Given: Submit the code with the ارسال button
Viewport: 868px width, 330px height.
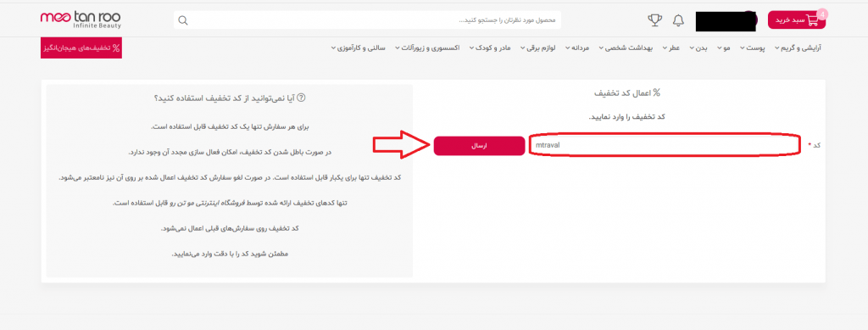Looking at the screenshot, I should (x=479, y=146).
